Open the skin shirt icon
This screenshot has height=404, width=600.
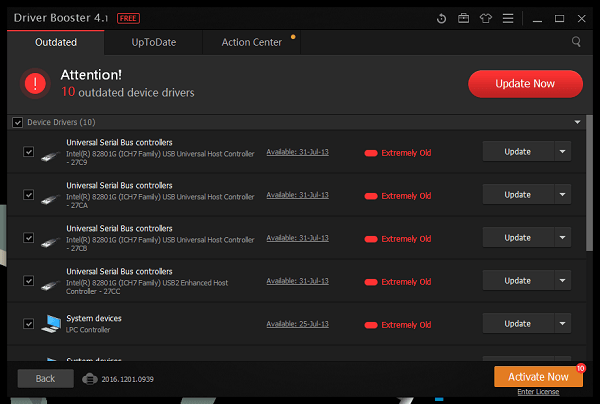486,18
